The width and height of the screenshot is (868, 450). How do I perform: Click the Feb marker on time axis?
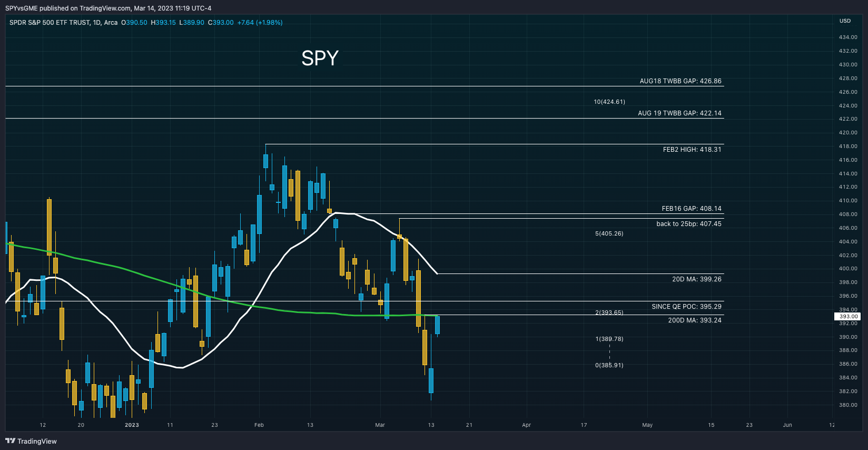click(x=259, y=425)
